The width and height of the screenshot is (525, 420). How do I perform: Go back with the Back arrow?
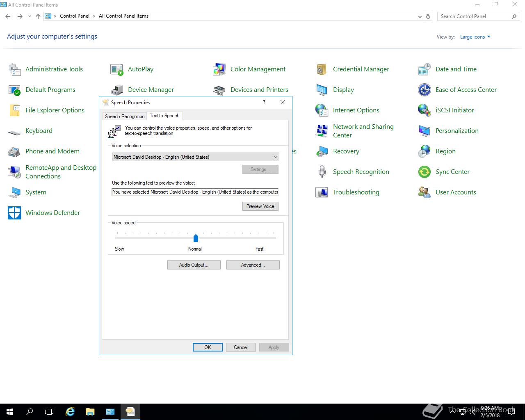click(x=8, y=16)
